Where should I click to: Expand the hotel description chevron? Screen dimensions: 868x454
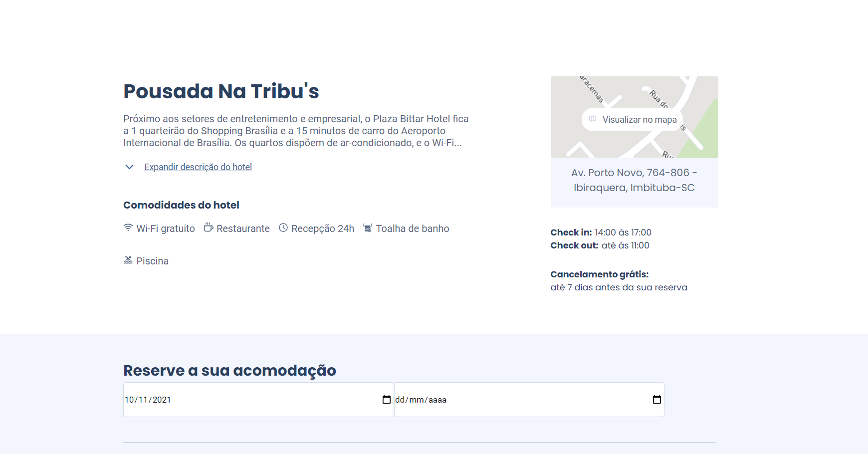[129, 167]
